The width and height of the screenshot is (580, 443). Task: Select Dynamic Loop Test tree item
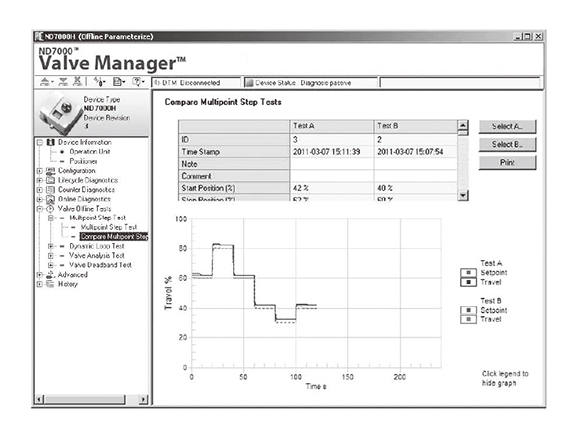click(x=97, y=246)
